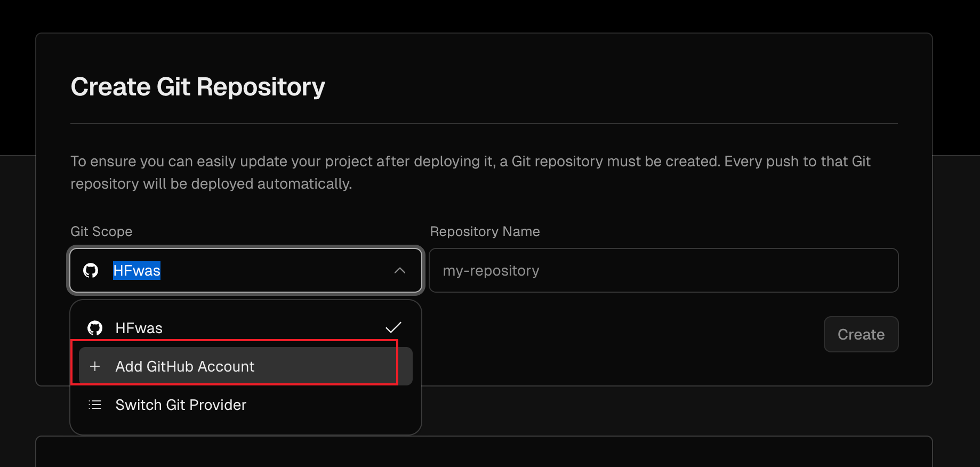980x467 pixels.
Task: Click the Repository Name label
Action: [x=485, y=231]
